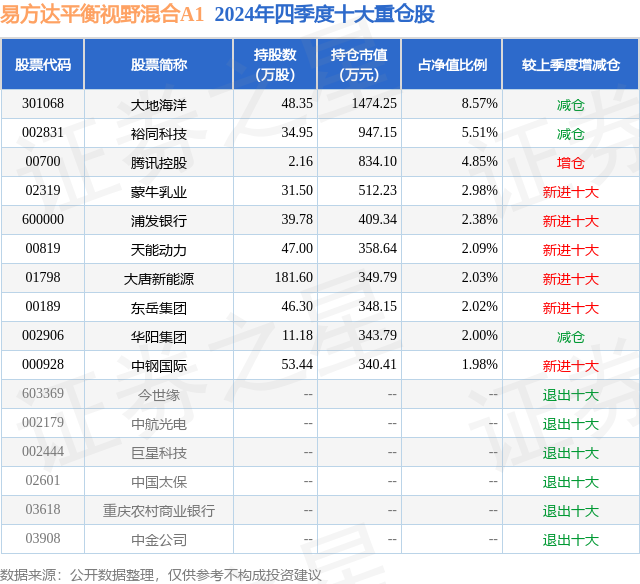Select the 持股数(万股) column header

pyautogui.click(x=275, y=64)
